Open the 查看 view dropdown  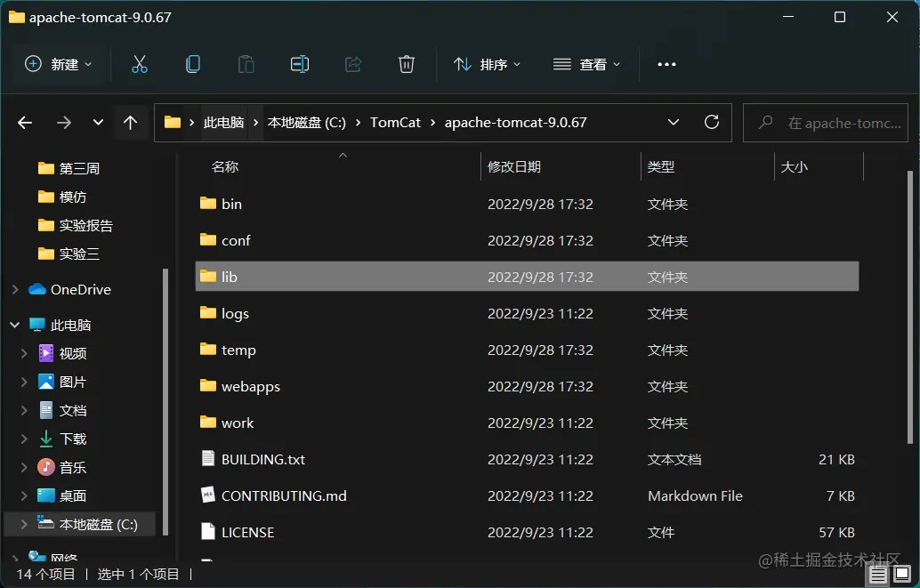pyautogui.click(x=586, y=64)
